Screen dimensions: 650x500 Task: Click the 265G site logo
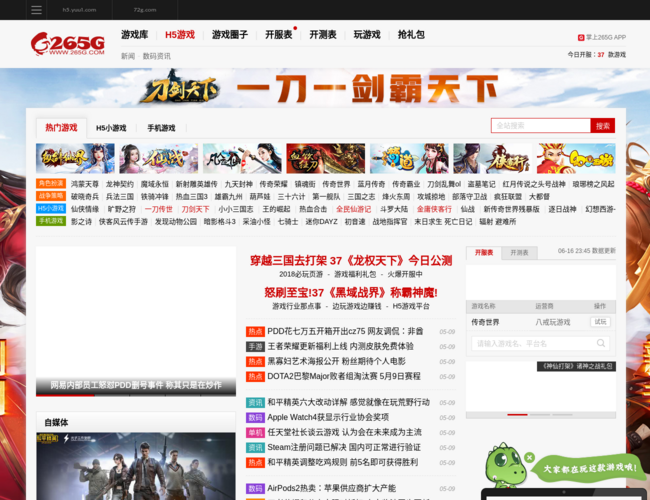[x=68, y=44]
